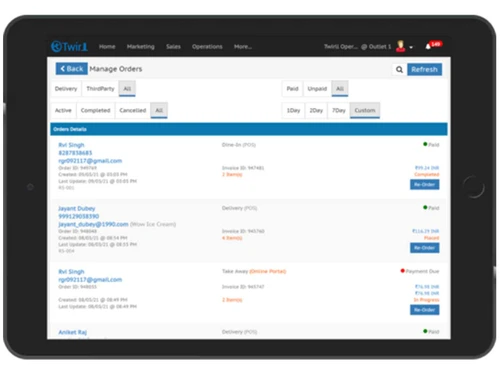Select the Custom date range
Viewport: 500px width, 375px height.
click(365, 110)
